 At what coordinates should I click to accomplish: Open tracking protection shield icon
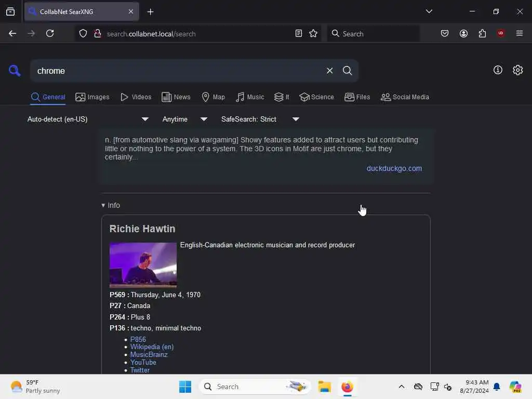click(x=83, y=33)
